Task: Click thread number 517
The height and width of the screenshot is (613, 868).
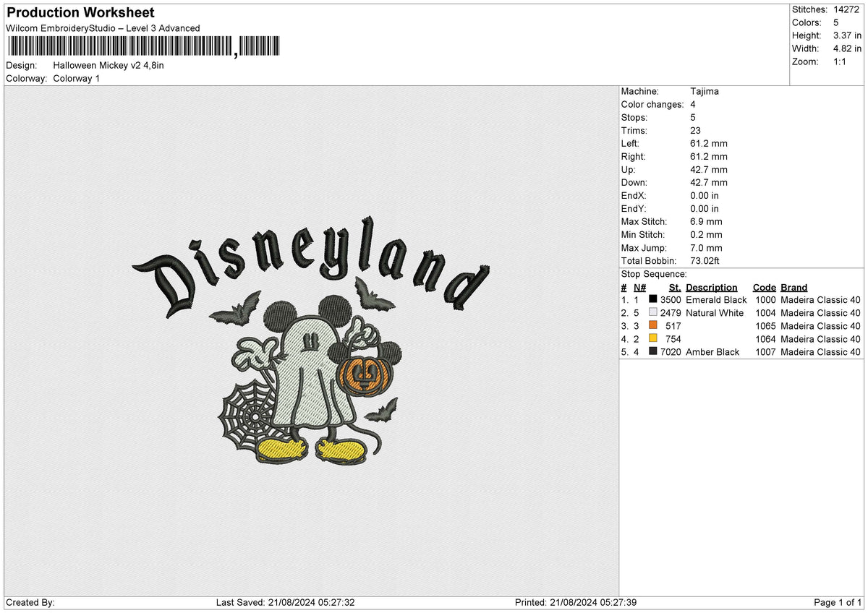Action: pyautogui.click(x=673, y=326)
